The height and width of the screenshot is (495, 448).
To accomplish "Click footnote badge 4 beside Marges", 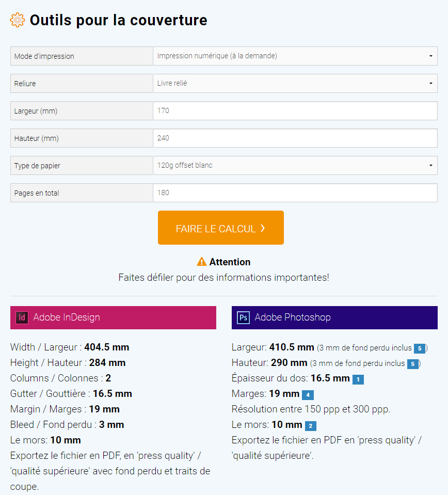I will tap(308, 395).
